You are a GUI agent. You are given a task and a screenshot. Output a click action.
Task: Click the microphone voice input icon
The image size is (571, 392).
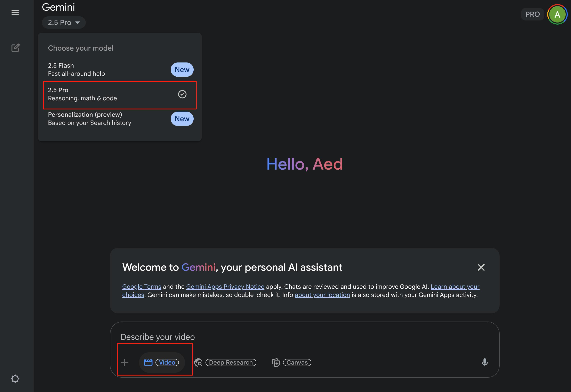pyautogui.click(x=484, y=362)
